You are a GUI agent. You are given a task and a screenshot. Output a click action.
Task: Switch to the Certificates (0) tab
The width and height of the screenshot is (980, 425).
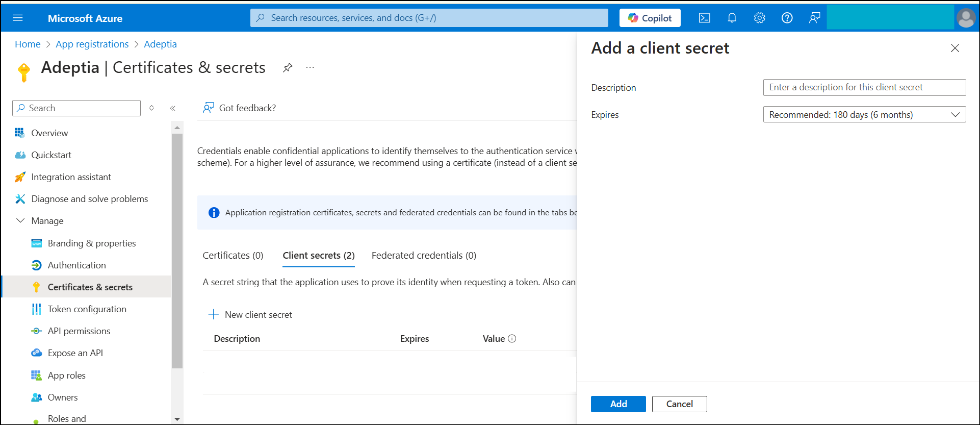pyautogui.click(x=233, y=256)
